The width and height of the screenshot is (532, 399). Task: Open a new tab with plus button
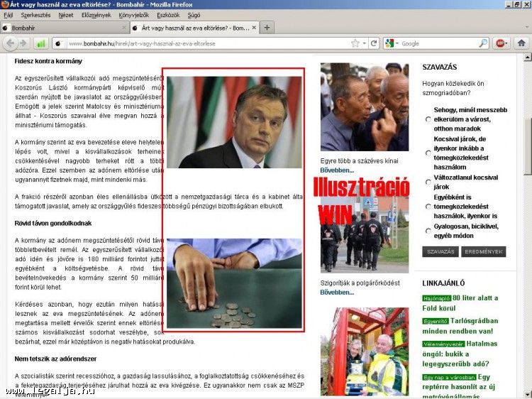(267, 28)
